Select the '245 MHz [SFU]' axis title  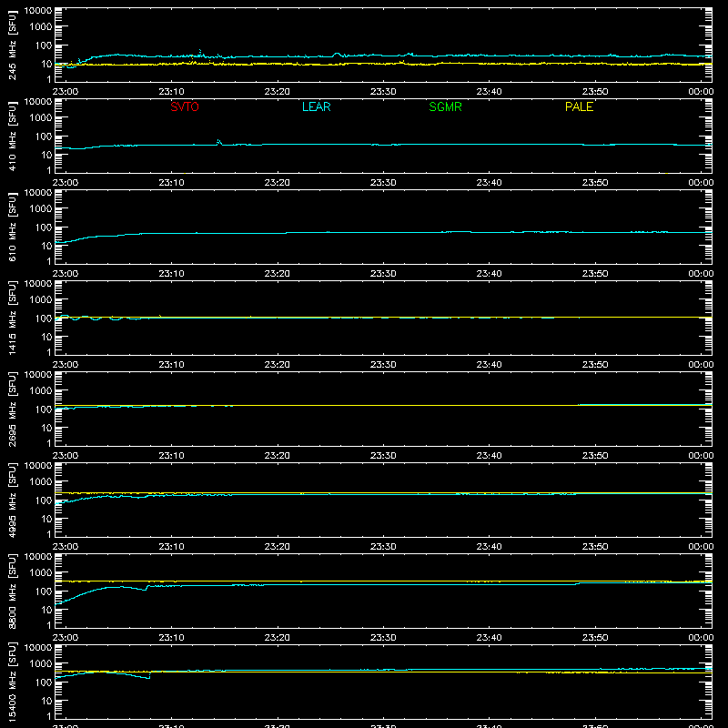click(12, 45)
